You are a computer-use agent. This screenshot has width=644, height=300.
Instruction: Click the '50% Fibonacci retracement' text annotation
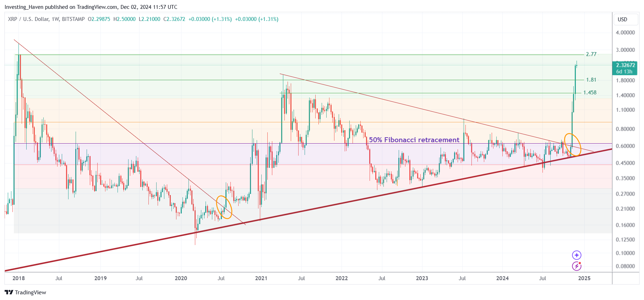[414, 140]
